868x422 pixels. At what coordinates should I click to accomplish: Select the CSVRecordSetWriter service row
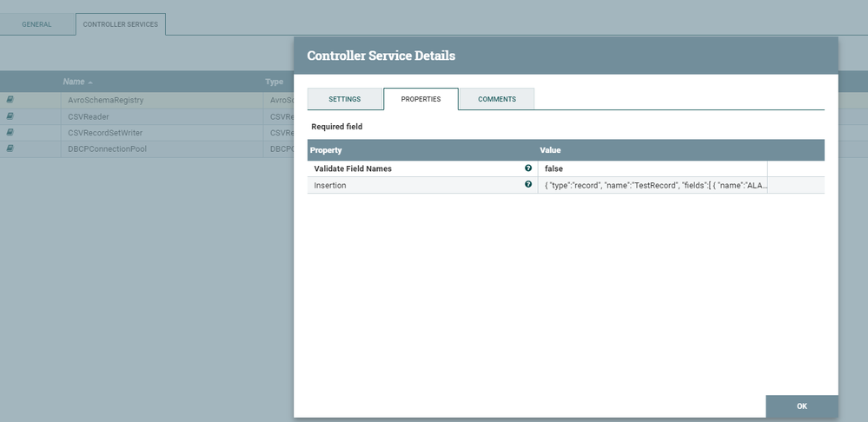(147, 133)
